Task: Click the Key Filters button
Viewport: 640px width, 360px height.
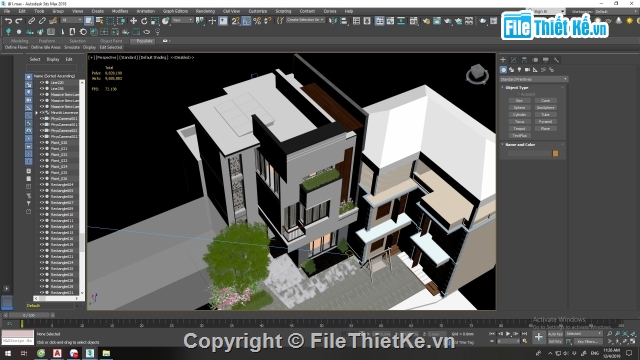Action: point(588,341)
